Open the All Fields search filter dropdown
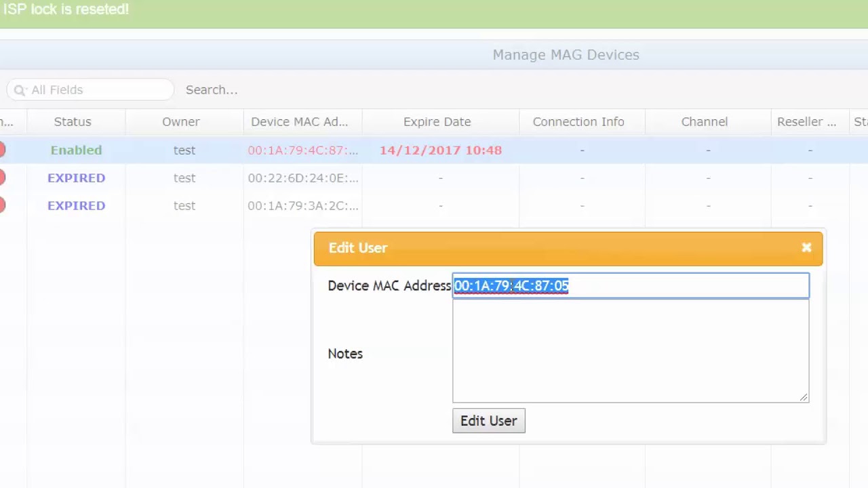 click(90, 89)
